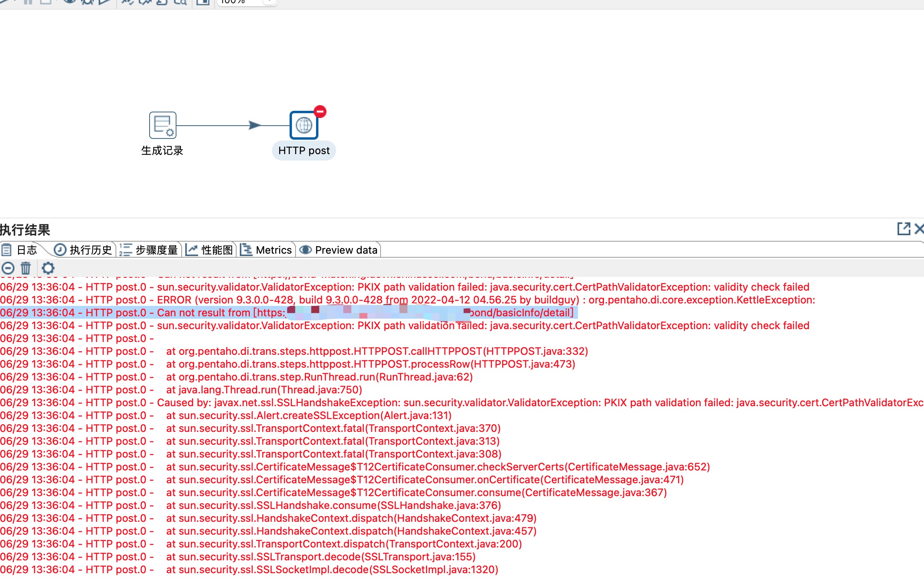This screenshot has width=924, height=578.
Task: Click the HTTP post step label
Action: (304, 151)
